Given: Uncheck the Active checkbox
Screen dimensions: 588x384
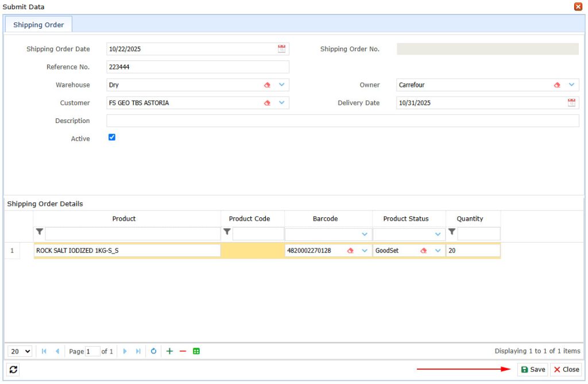Looking at the screenshot, I should tap(111, 137).
